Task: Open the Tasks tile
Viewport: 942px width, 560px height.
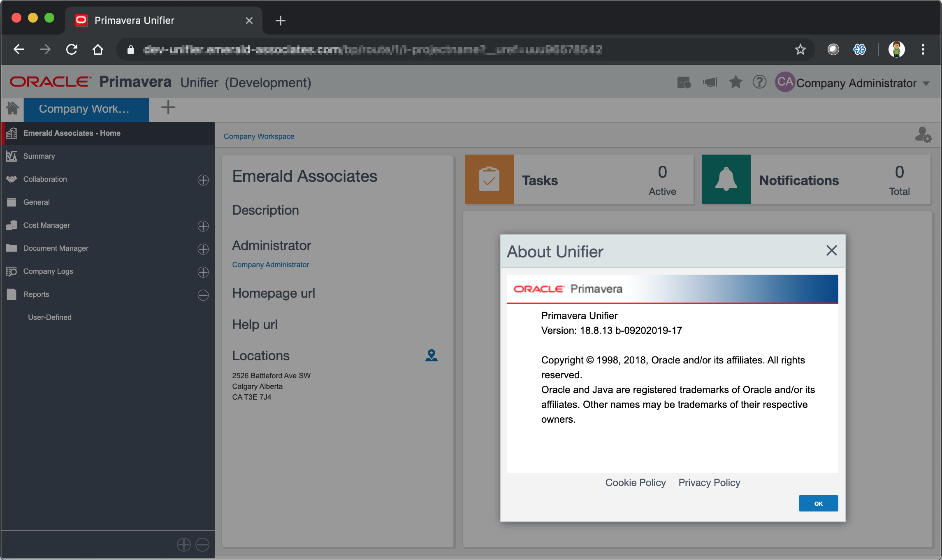Action: click(x=579, y=180)
